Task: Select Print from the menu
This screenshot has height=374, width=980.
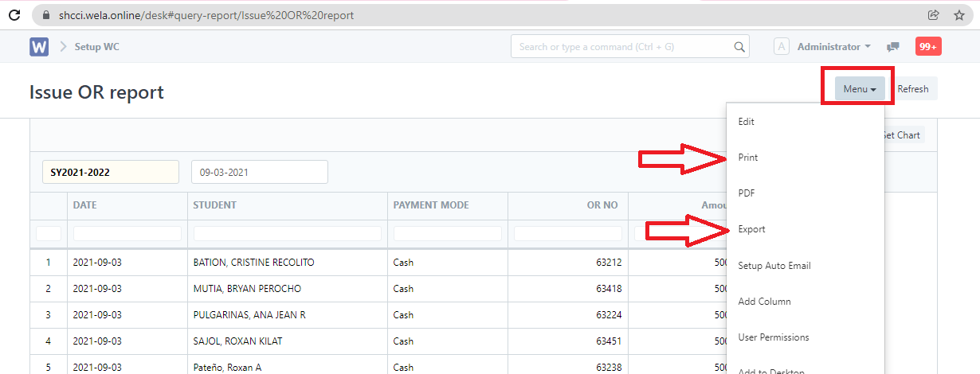Action: click(747, 158)
